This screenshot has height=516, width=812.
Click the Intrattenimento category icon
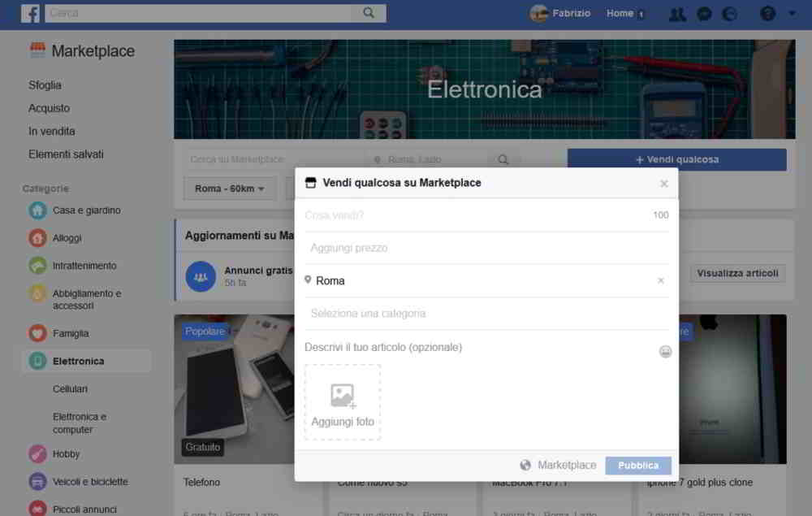[37, 266]
